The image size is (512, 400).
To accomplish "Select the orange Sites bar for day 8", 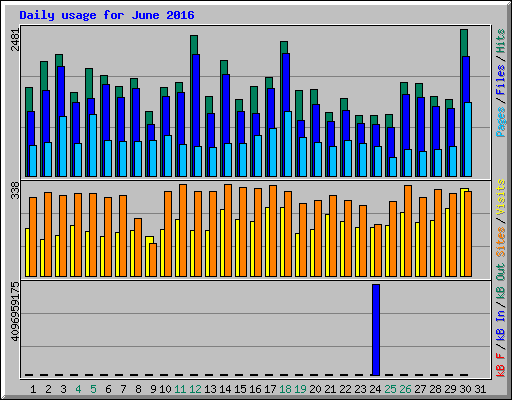I will (x=138, y=247).
